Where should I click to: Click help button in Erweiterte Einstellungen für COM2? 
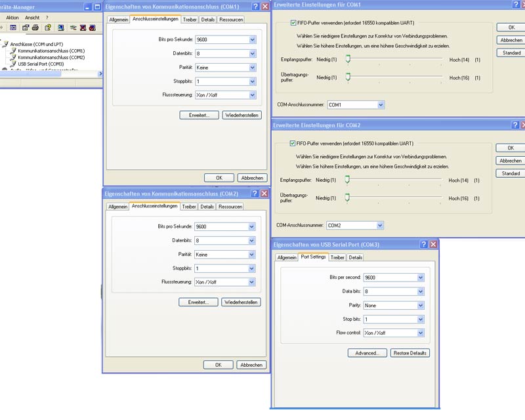515,125
